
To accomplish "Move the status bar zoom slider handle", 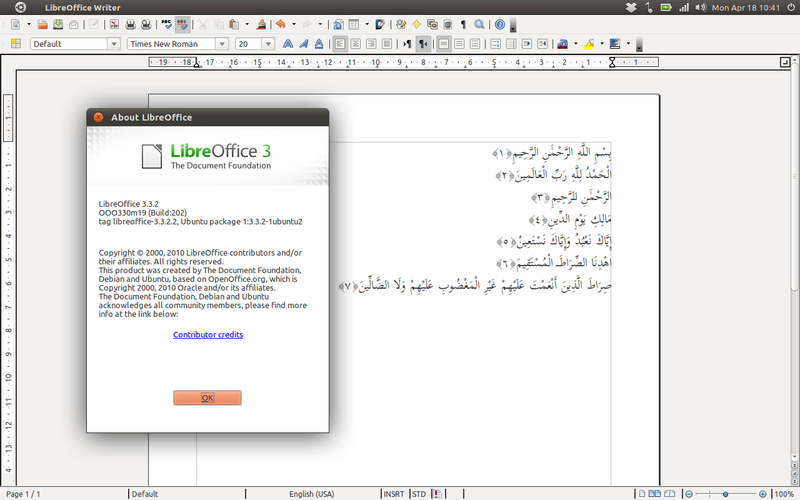I will [x=725, y=494].
